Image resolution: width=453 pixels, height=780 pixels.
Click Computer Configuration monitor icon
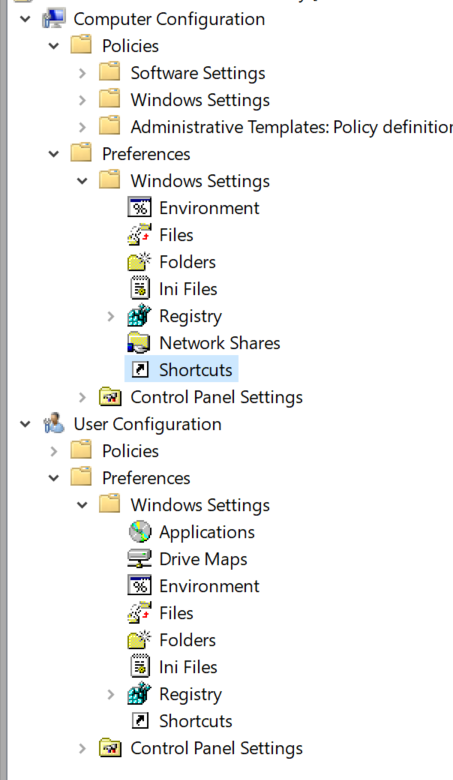click(54, 19)
